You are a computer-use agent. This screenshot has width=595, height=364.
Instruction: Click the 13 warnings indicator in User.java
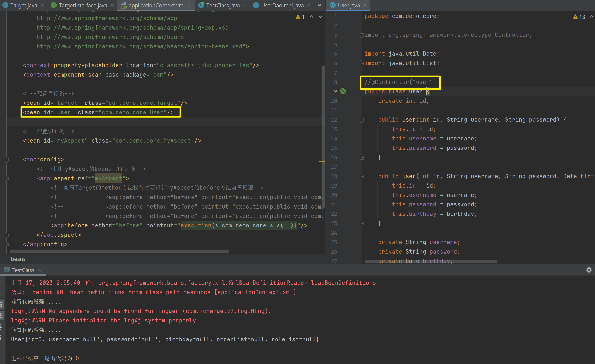(x=579, y=17)
